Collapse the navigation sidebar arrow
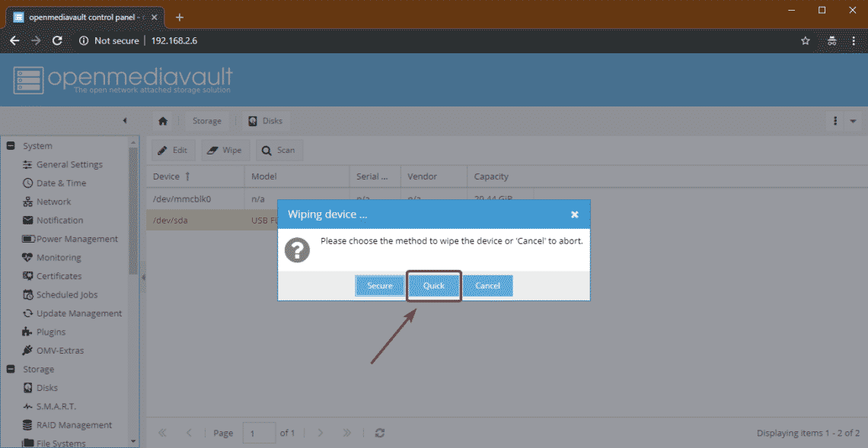The width and height of the screenshot is (868, 448). tap(125, 120)
